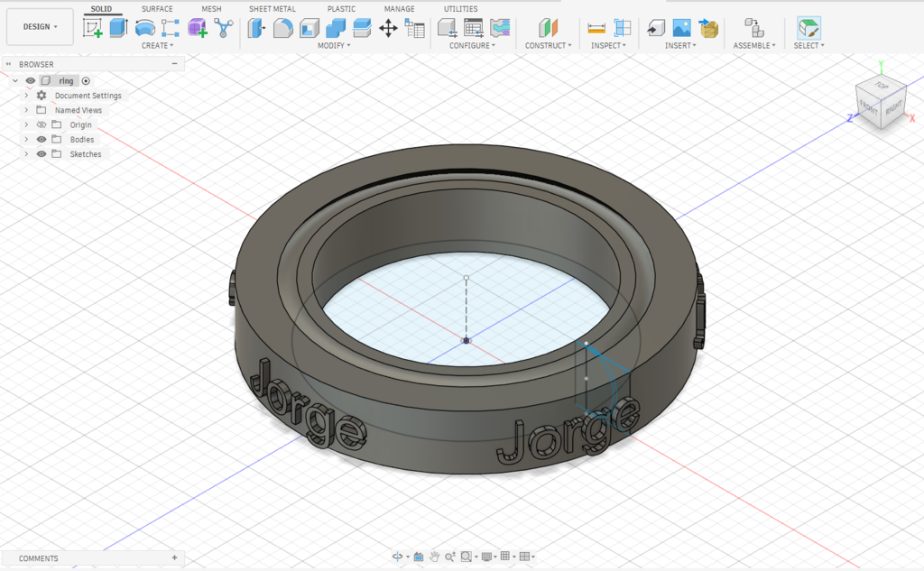Select the Press Pull tool
Screen dimensions: 924x571
click(x=256, y=28)
